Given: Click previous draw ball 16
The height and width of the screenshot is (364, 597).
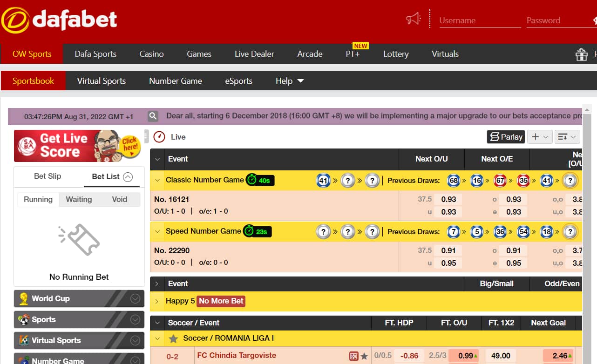Looking at the screenshot, I should click(x=477, y=180).
